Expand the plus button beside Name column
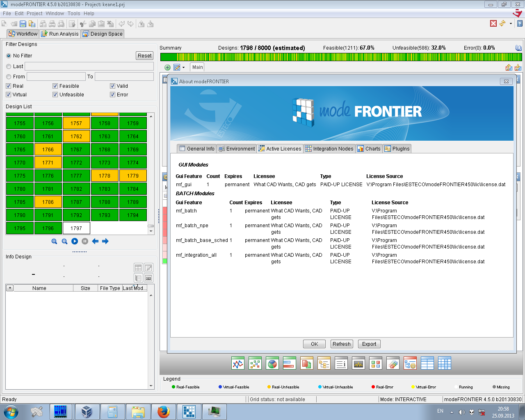This screenshot has height=420, width=525. pyautogui.click(x=10, y=288)
